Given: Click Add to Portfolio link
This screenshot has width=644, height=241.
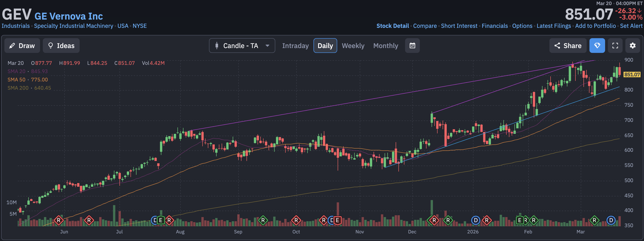Looking at the screenshot, I should (x=595, y=26).
